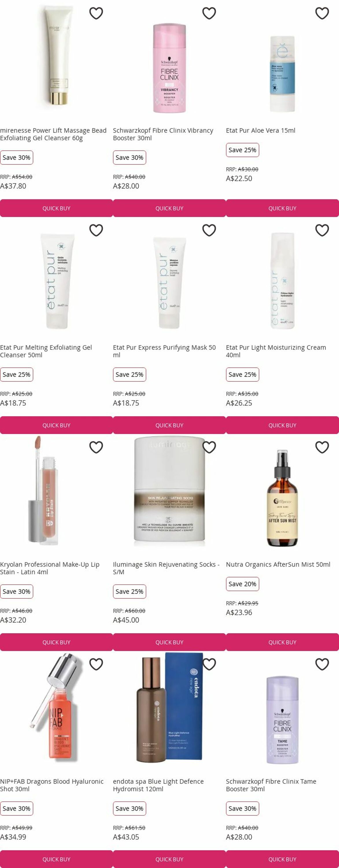The width and height of the screenshot is (339, 868).
Task: Favorite the Schwarzkopf Vibrancy Booster with heart
Action: [x=209, y=14]
